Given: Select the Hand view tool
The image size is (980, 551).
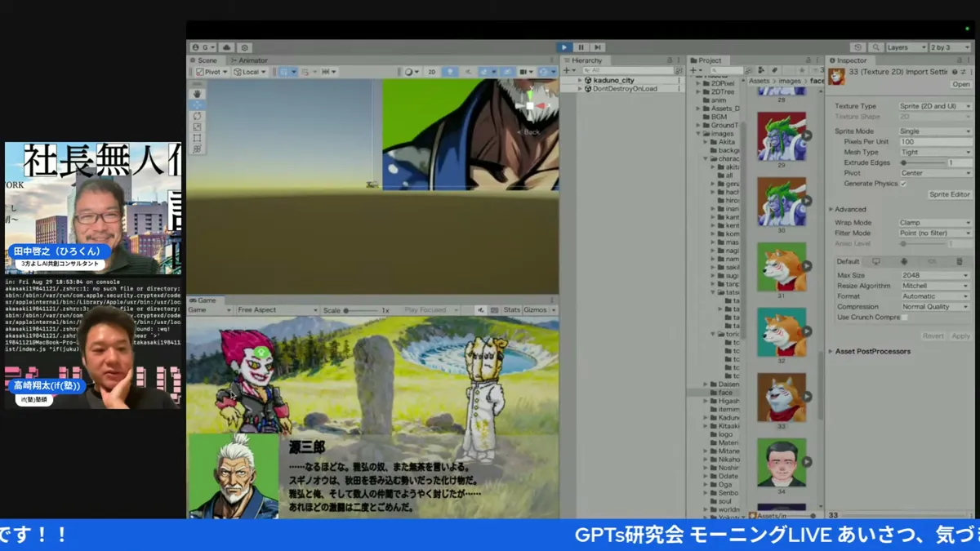Looking at the screenshot, I should (x=197, y=94).
